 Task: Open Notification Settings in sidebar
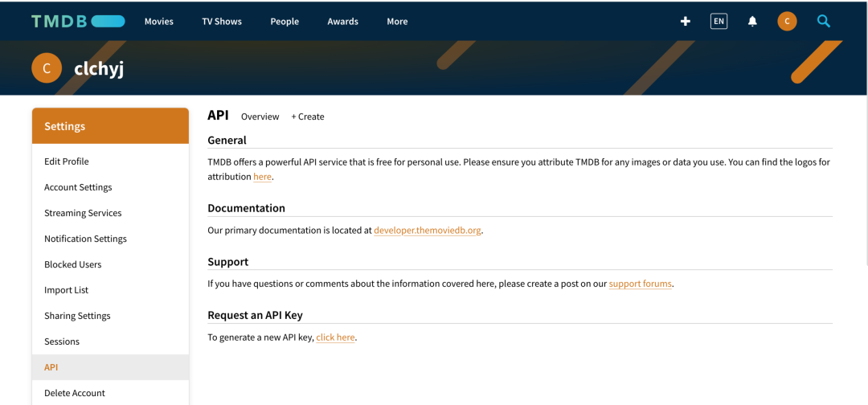(110, 239)
